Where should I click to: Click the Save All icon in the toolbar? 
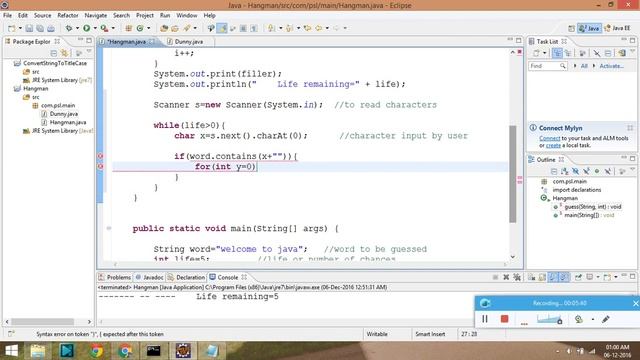pos(40,28)
